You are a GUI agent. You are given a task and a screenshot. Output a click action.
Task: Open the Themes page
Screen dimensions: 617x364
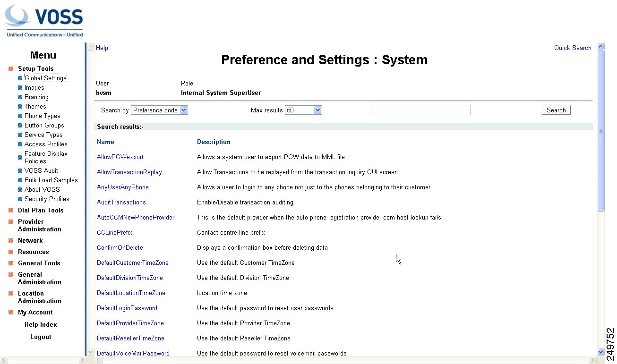pos(35,106)
